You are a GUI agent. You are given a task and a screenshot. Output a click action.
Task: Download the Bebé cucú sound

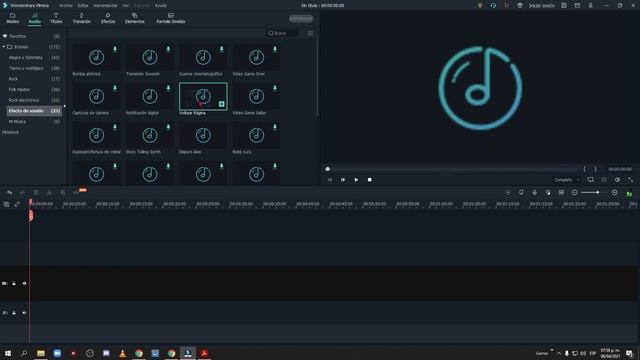click(x=275, y=127)
